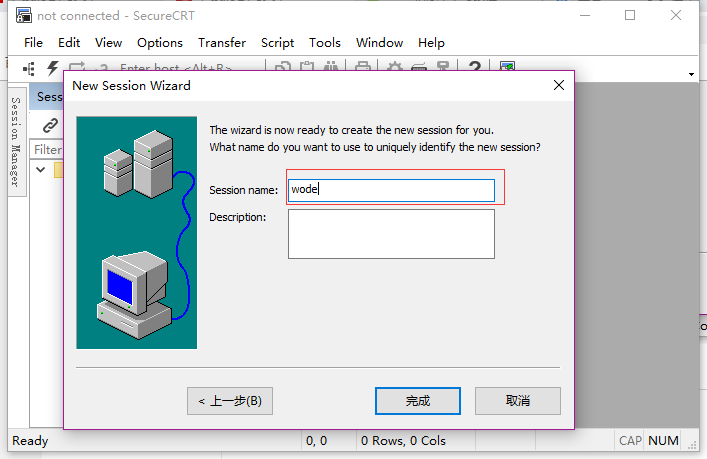This screenshot has height=459, width=707.
Task: Click the Find binoculars toolbar icon
Action: pyautogui.click(x=331, y=66)
